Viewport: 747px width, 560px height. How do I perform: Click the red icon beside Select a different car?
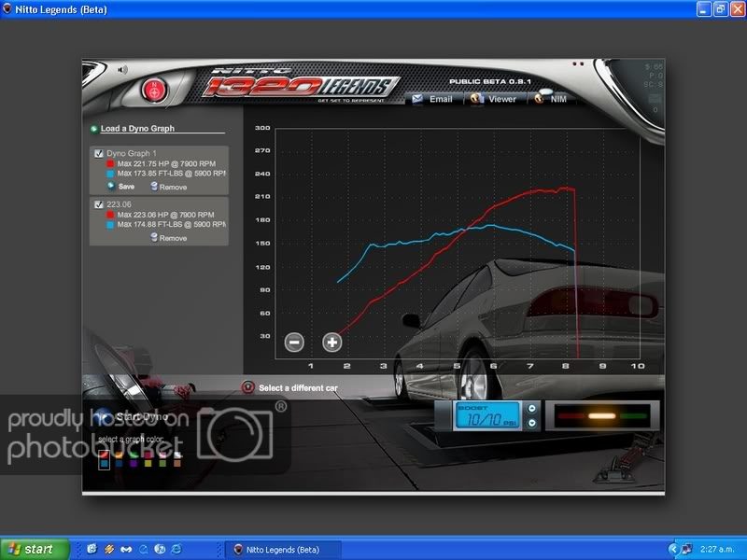click(x=248, y=387)
